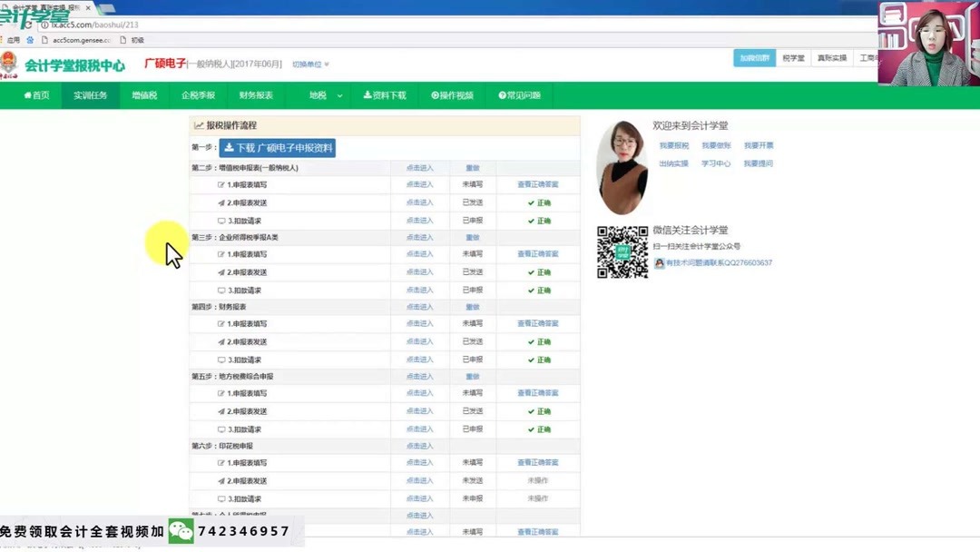Switch to the 增值税 tab
Screen dimensions: 980x552
pos(145,94)
